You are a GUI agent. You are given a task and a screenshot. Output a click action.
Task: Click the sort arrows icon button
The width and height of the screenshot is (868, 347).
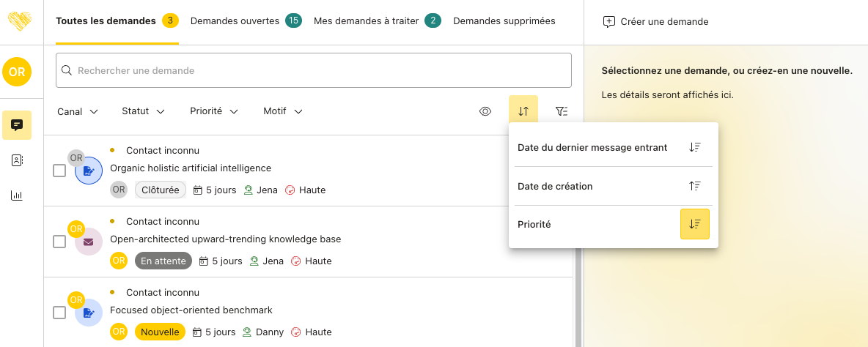(x=523, y=111)
